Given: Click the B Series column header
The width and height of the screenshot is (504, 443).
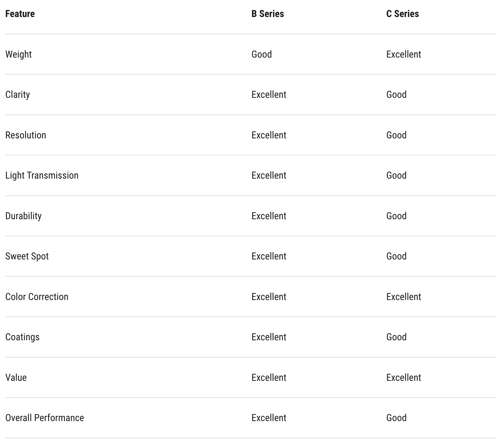Looking at the screenshot, I should 267,14.
